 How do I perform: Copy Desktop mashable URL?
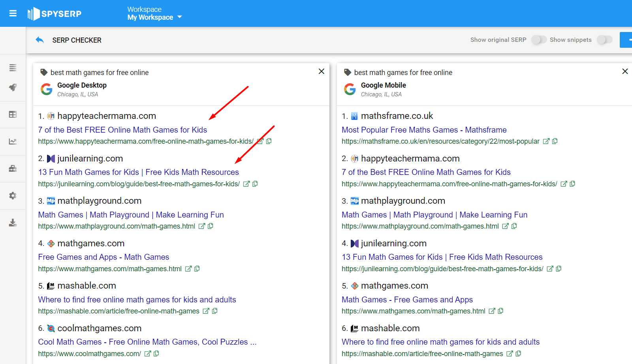215,311
